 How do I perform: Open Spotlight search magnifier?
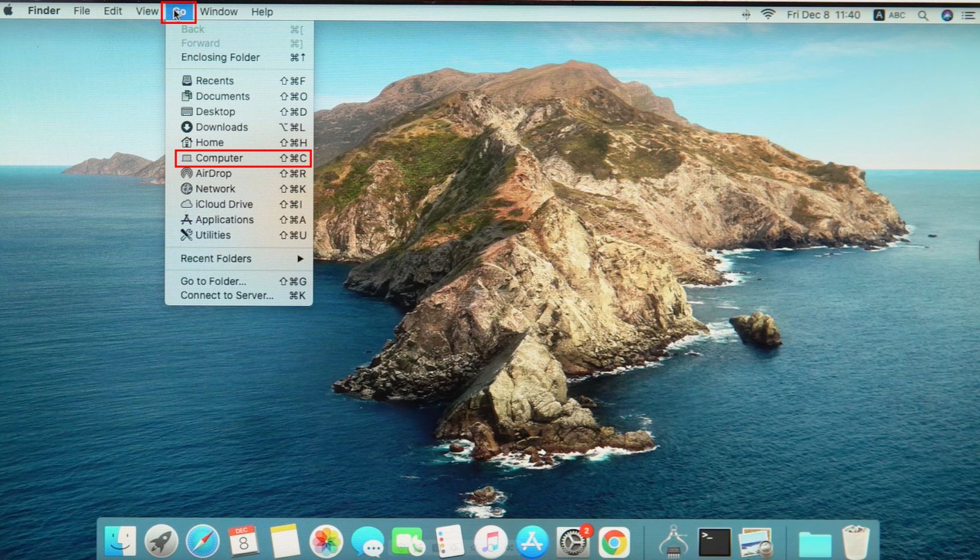923,15
